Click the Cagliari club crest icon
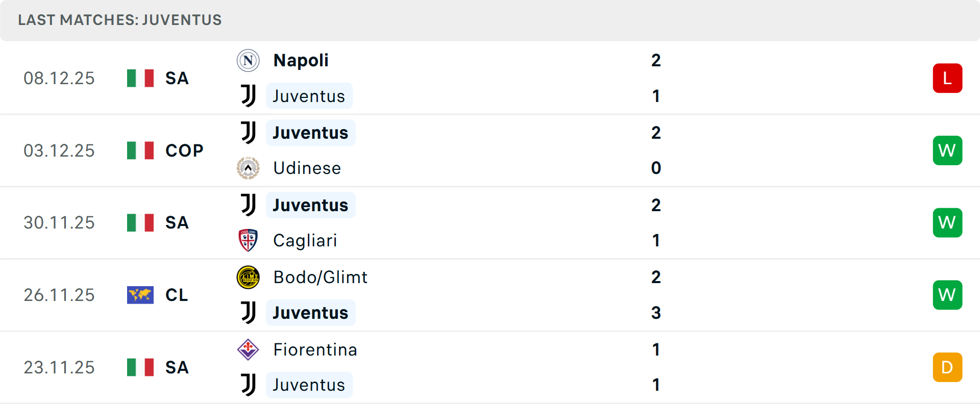The width and height of the screenshot is (980, 404). 248,240
